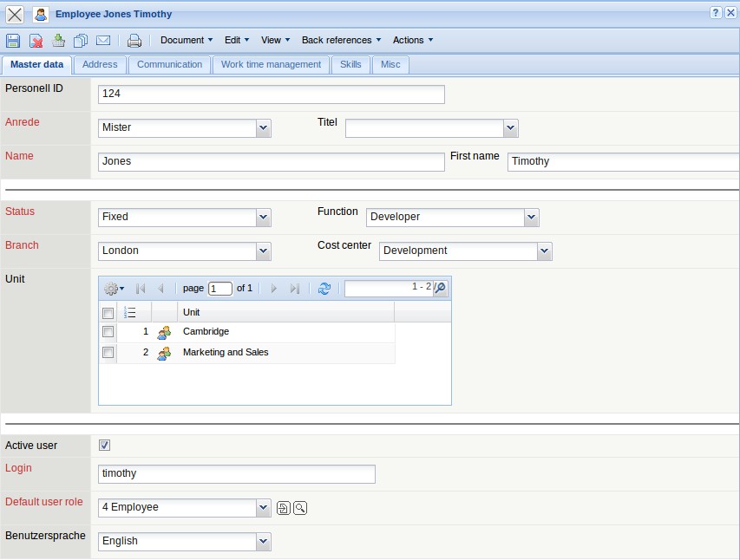Toggle the Active user checkbox
This screenshot has width=740, height=560.
[105, 446]
